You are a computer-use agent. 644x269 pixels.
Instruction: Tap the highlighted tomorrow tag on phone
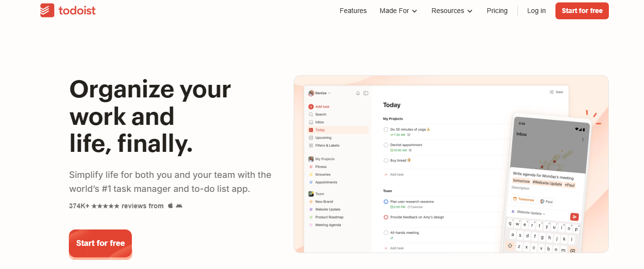[521, 181]
